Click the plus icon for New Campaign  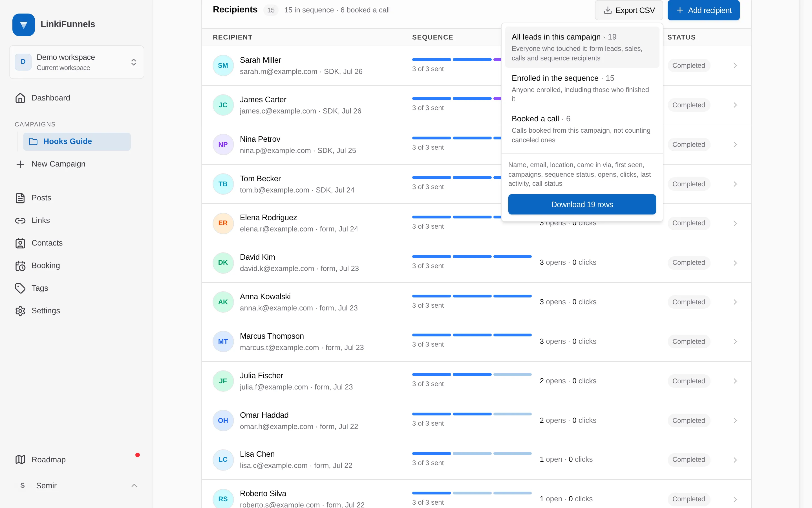[20, 164]
